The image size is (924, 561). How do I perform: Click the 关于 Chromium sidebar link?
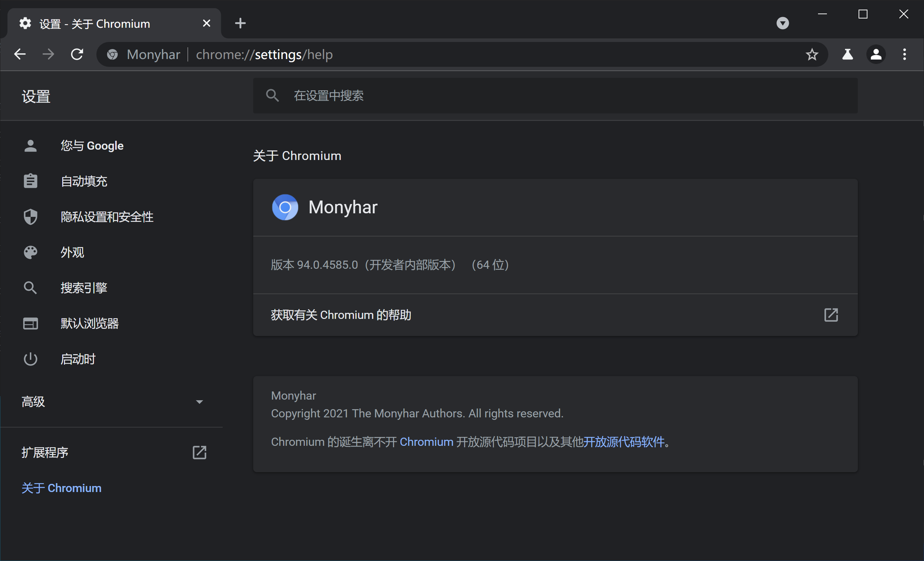[62, 487]
